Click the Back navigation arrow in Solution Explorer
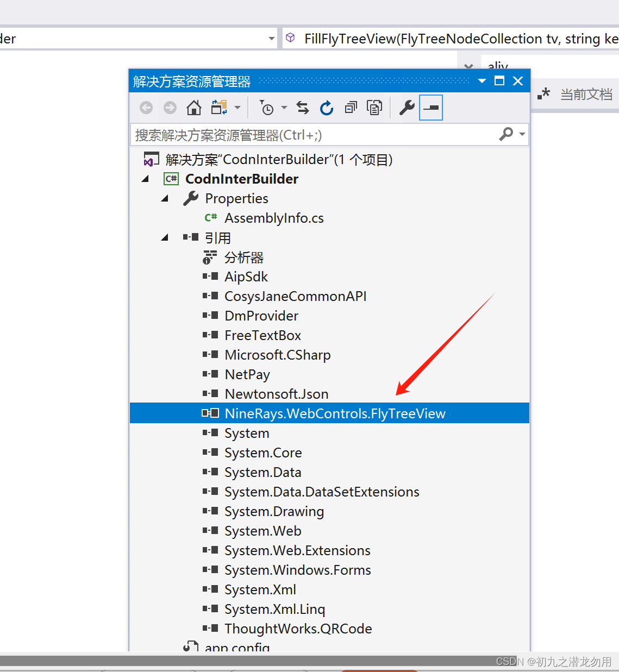Image resolution: width=619 pixels, height=672 pixels. (146, 108)
